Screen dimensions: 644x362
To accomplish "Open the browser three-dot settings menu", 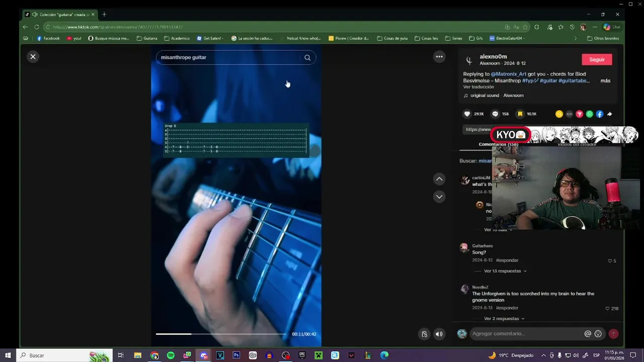I will tap(595, 27).
